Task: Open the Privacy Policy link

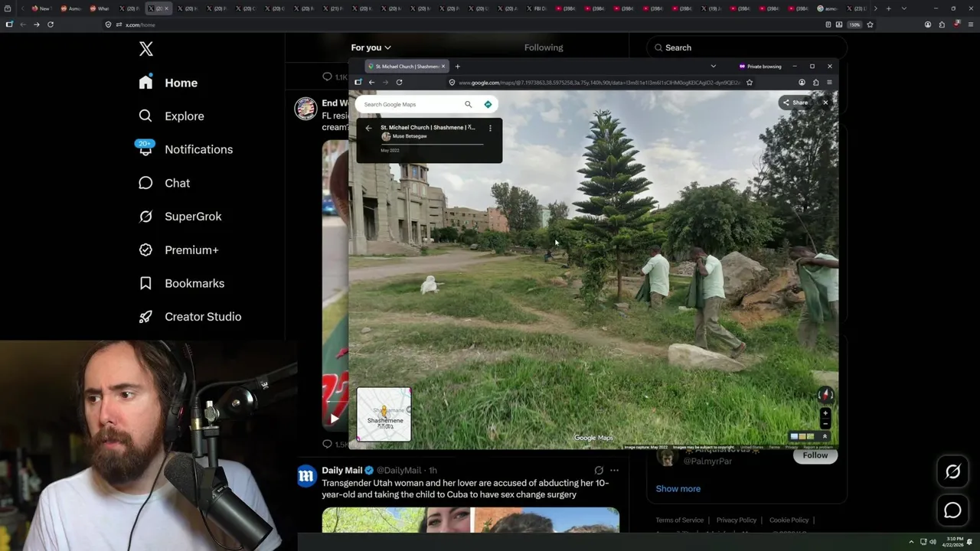Action: 736,520
